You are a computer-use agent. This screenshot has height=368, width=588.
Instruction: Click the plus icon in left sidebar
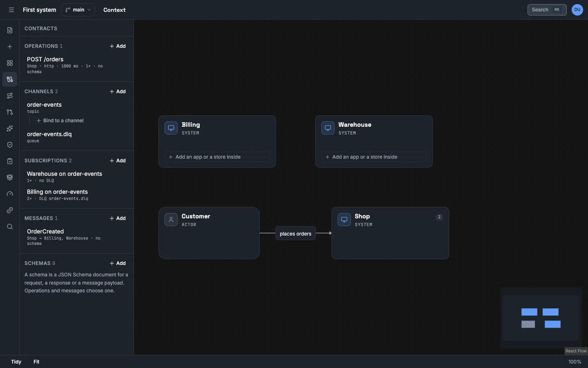tap(10, 47)
